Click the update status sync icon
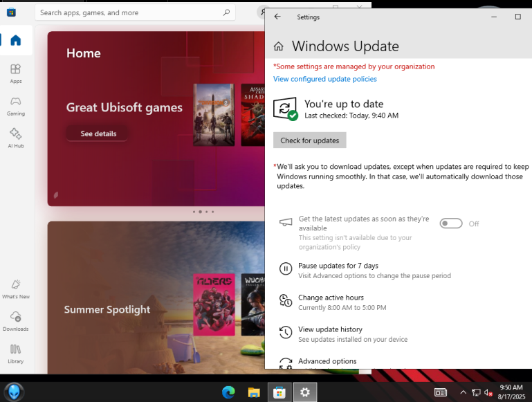Image resolution: width=532 pixels, height=402 pixels. click(x=286, y=109)
